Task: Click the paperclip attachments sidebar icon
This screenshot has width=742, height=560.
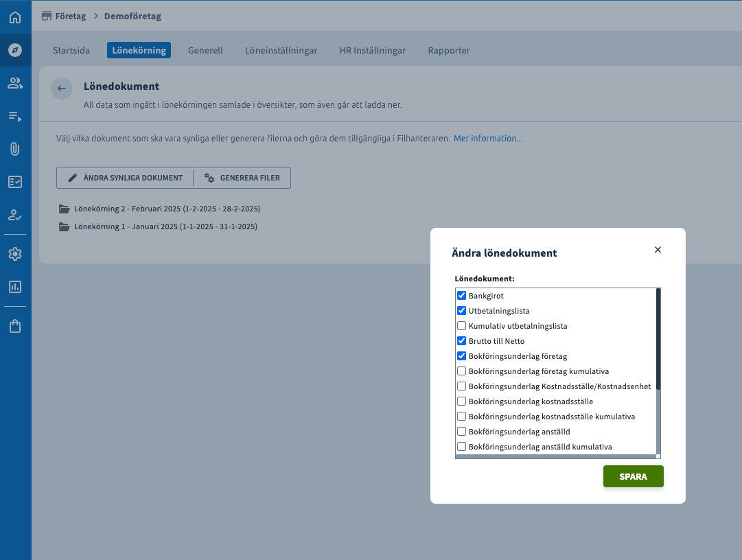Action: tap(15, 149)
